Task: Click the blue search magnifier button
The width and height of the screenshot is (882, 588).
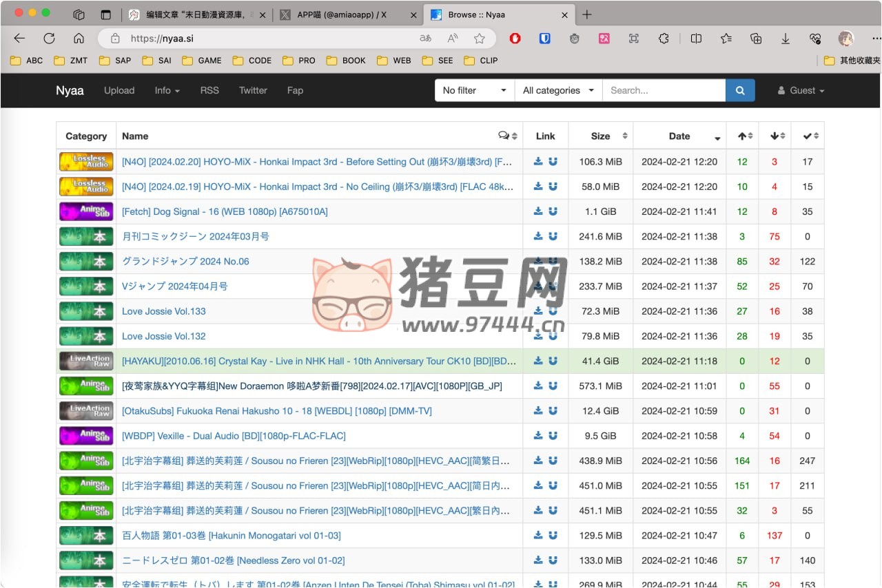Action: [740, 90]
